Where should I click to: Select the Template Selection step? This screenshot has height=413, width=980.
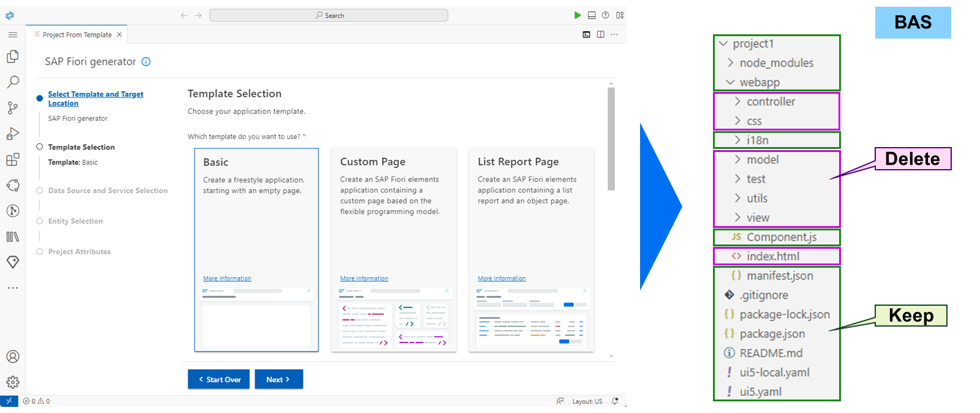(x=81, y=147)
